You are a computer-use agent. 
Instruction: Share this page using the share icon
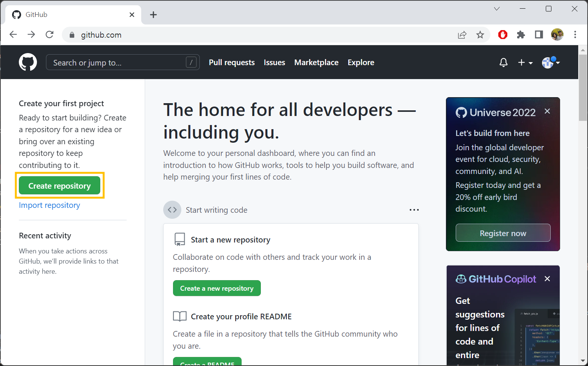coord(462,35)
